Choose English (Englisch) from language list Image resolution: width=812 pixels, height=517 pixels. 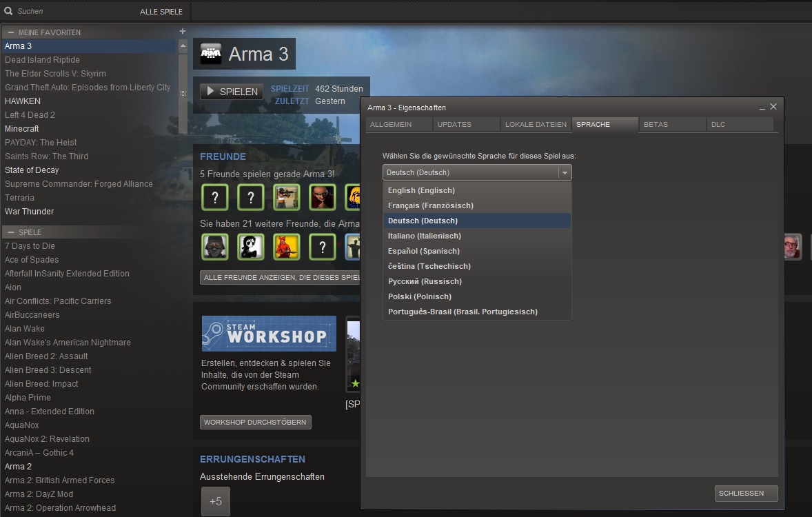click(477, 190)
